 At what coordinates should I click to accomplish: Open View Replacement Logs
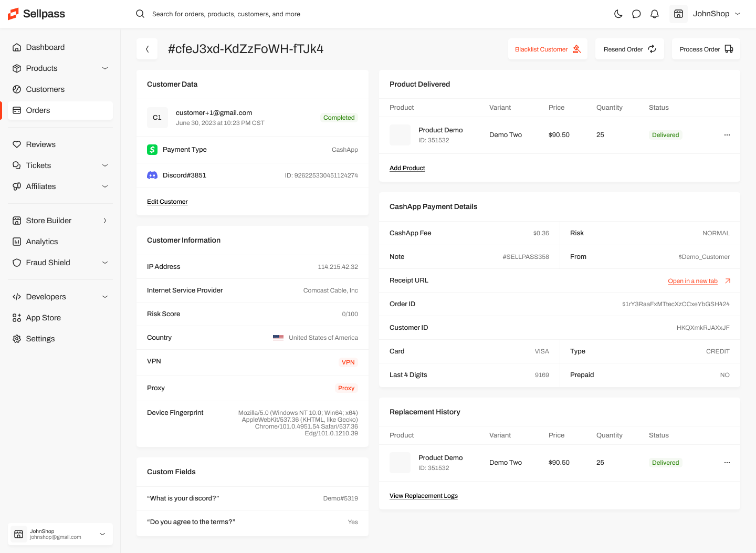pos(424,495)
